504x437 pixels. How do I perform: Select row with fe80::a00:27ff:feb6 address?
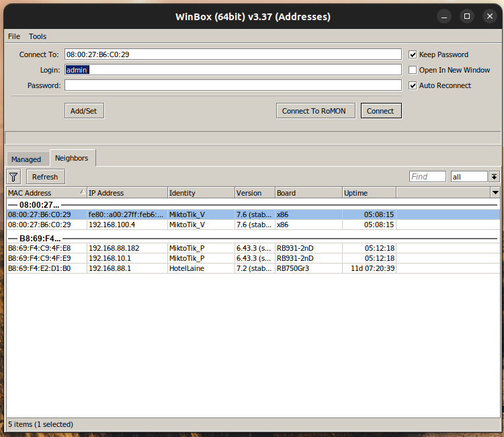pyautogui.click(x=253, y=214)
